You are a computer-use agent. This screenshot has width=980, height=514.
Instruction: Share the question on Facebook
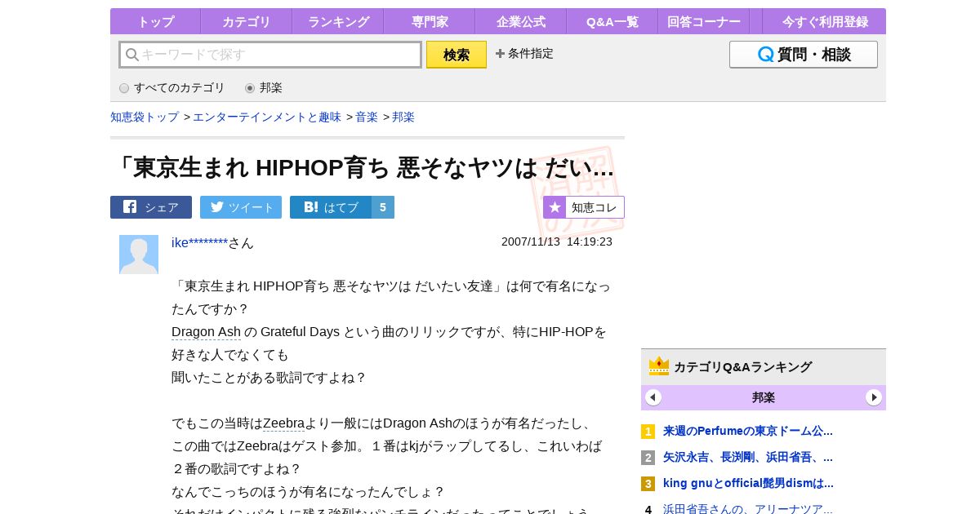coord(151,207)
